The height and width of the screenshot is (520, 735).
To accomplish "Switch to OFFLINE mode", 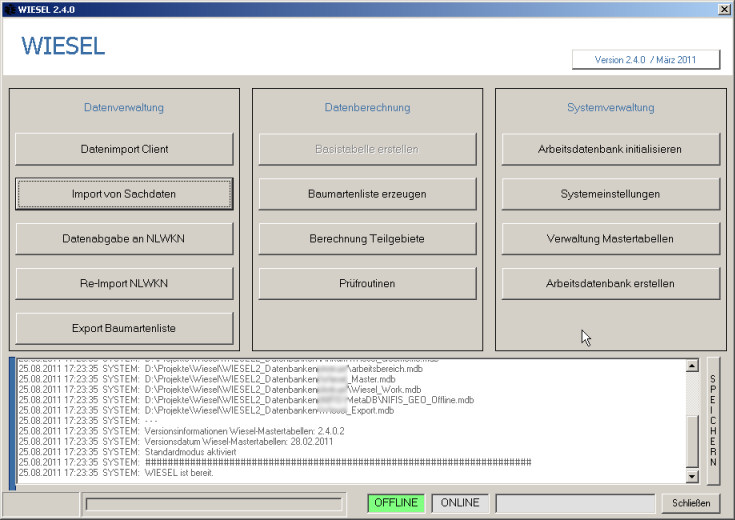I will click(x=395, y=503).
